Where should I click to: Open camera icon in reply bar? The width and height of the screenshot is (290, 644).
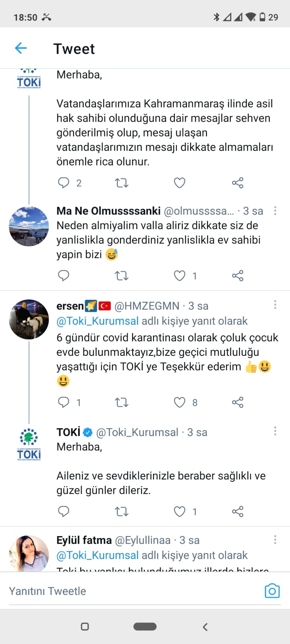point(272,591)
